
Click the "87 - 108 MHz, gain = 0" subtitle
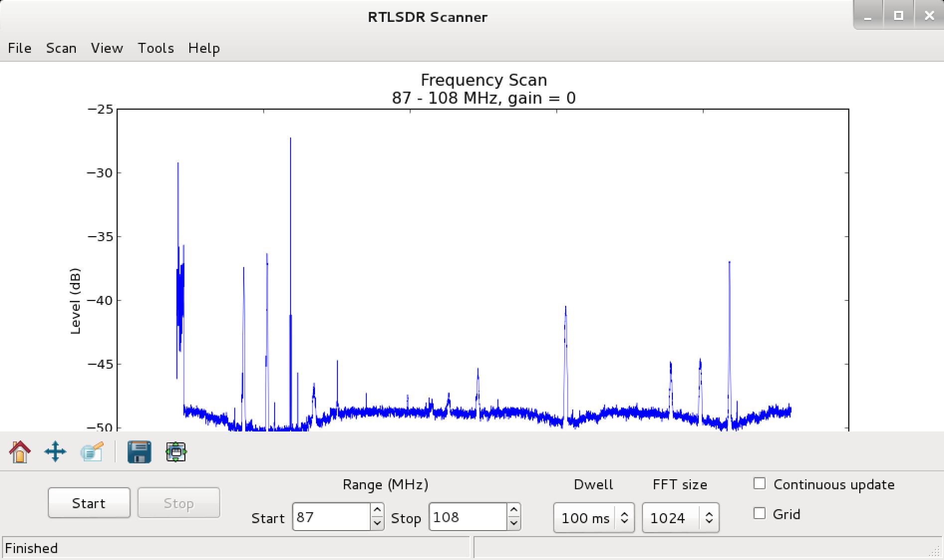coord(484,98)
